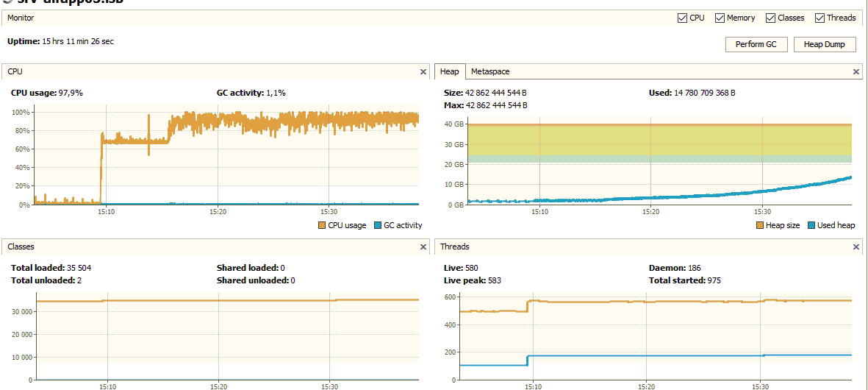This screenshot has width=868, height=390.
Task: Click the CPU usage 97,9% value
Action: coord(71,93)
